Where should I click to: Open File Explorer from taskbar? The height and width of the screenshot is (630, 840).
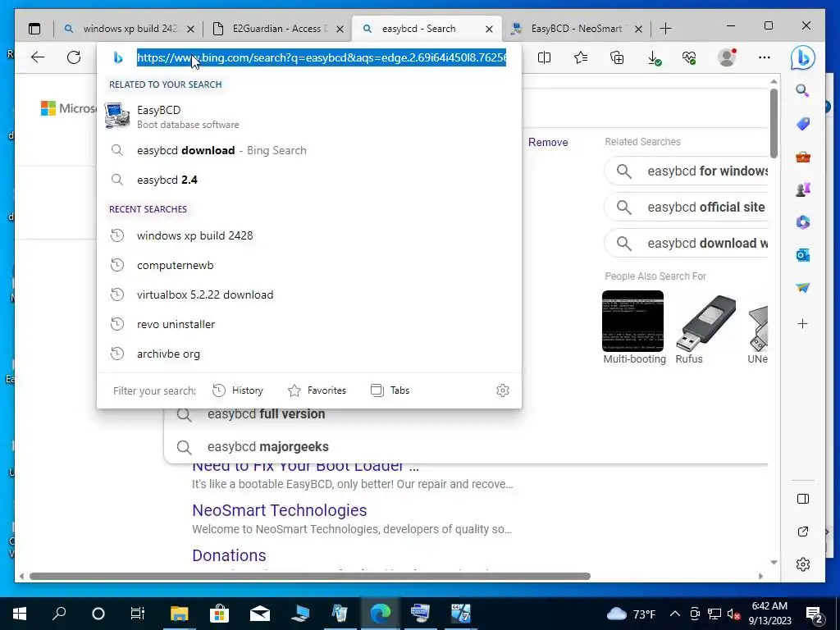pyautogui.click(x=179, y=614)
